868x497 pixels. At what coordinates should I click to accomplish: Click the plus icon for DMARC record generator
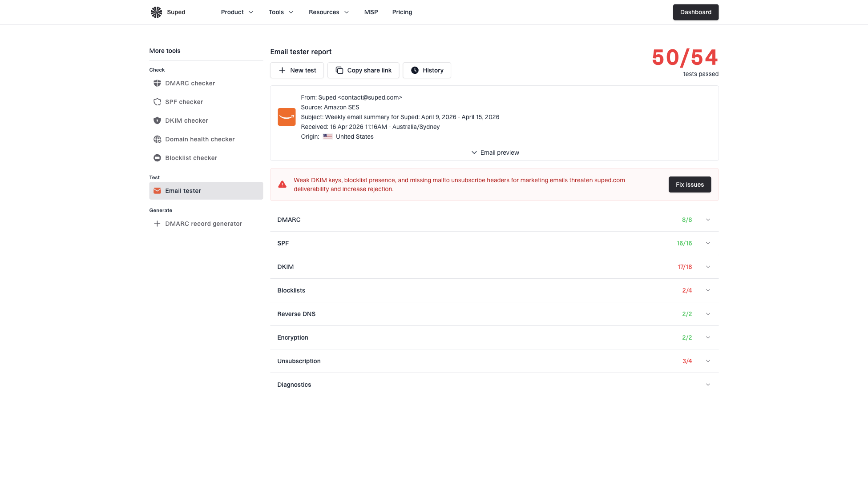coord(157,224)
